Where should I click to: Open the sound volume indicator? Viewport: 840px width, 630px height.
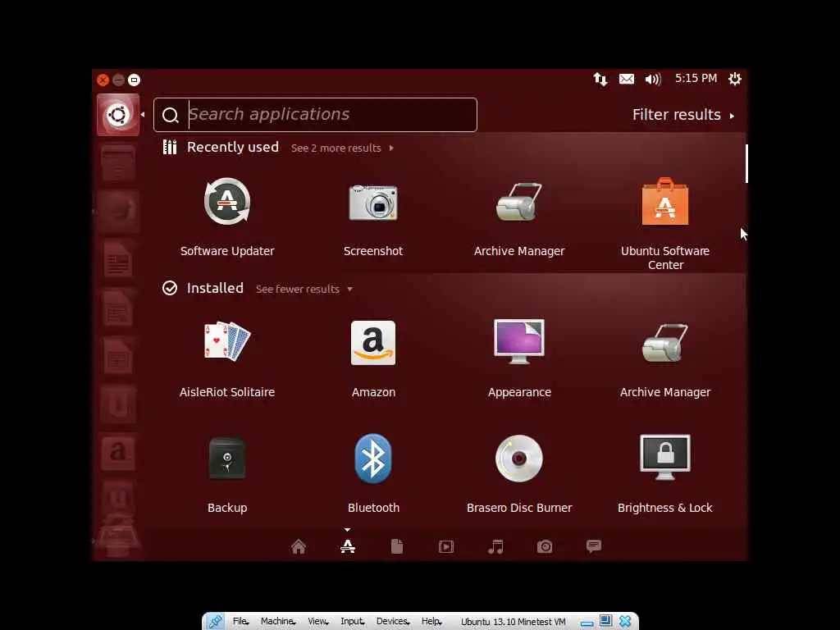653,80
